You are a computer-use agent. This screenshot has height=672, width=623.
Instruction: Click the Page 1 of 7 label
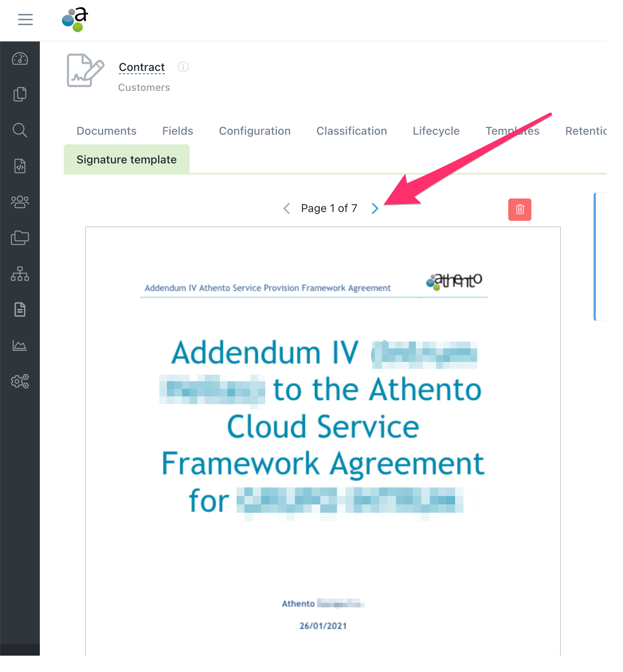coord(329,208)
